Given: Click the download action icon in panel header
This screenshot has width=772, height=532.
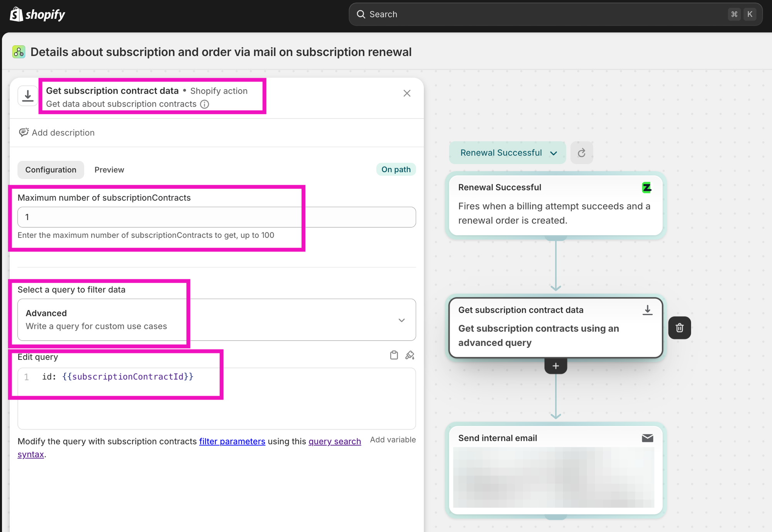Looking at the screenshot, I should [27, 95].
